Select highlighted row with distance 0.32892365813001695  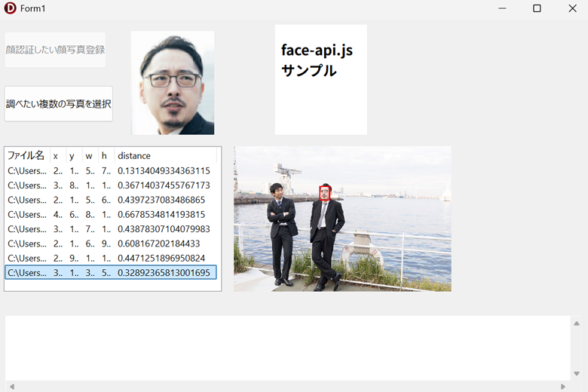111,273
